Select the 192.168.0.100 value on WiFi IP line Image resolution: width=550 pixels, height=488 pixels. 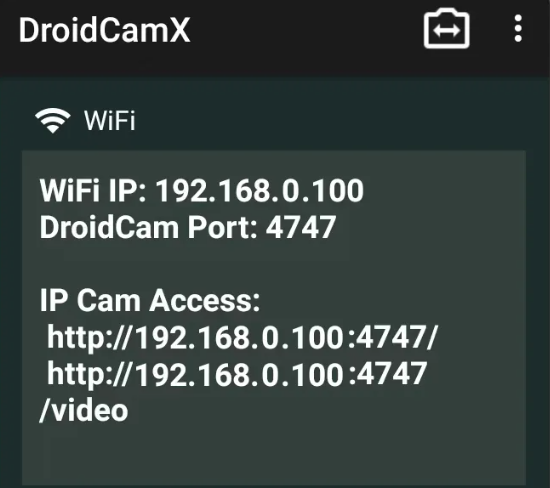click(x=260, y=190)
